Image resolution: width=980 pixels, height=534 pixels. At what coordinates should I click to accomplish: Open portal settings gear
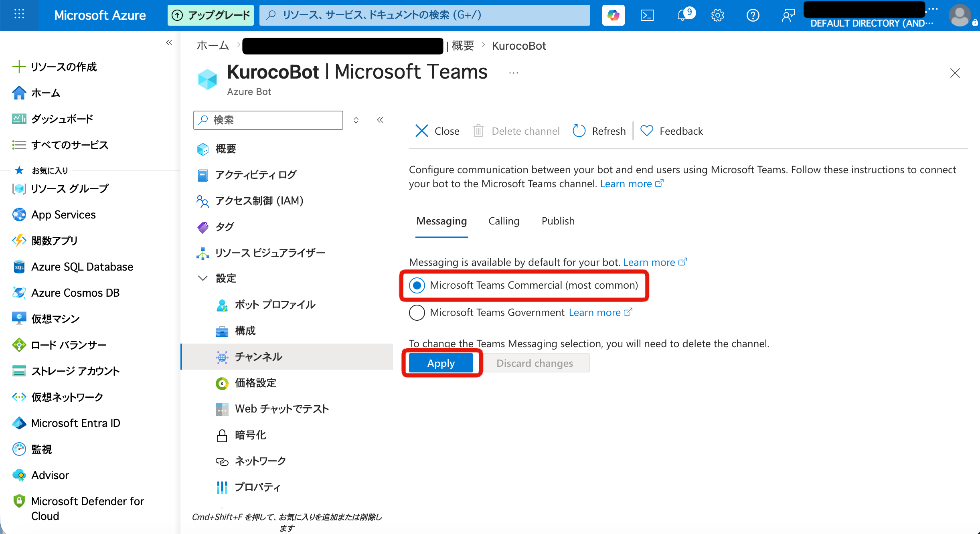718,15
